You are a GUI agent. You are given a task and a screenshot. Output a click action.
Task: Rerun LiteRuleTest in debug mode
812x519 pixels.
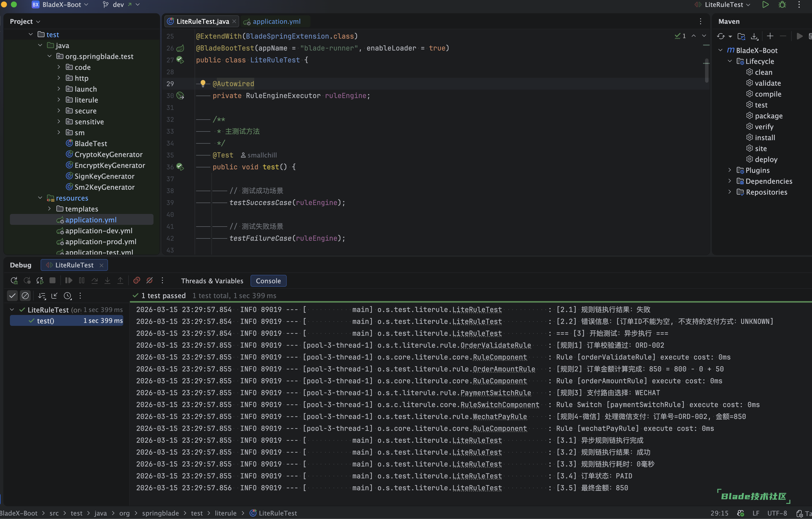click(x=14, y=281)
